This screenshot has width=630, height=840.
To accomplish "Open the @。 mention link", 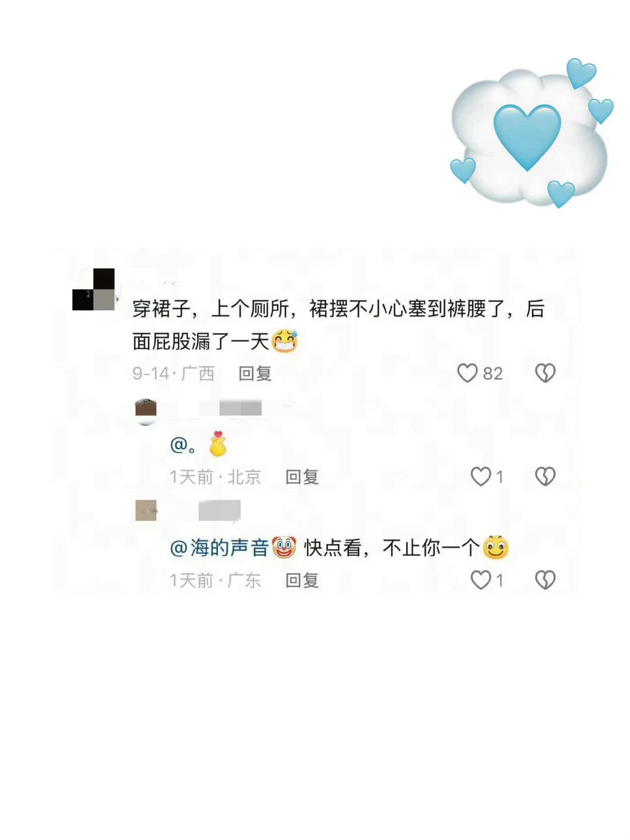I will (183, 445).
